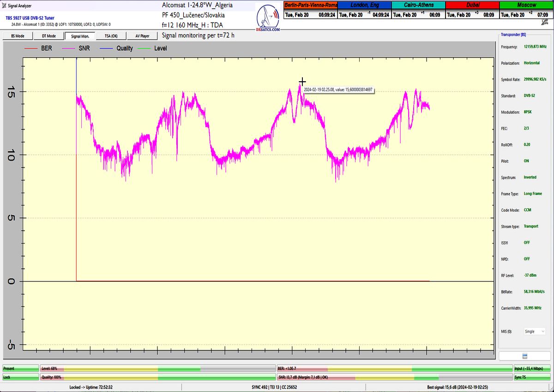This screenshot has width=554, height=392.
Task: Click the crosshair marker on SNR peak
Action: [x=302, y=82]
